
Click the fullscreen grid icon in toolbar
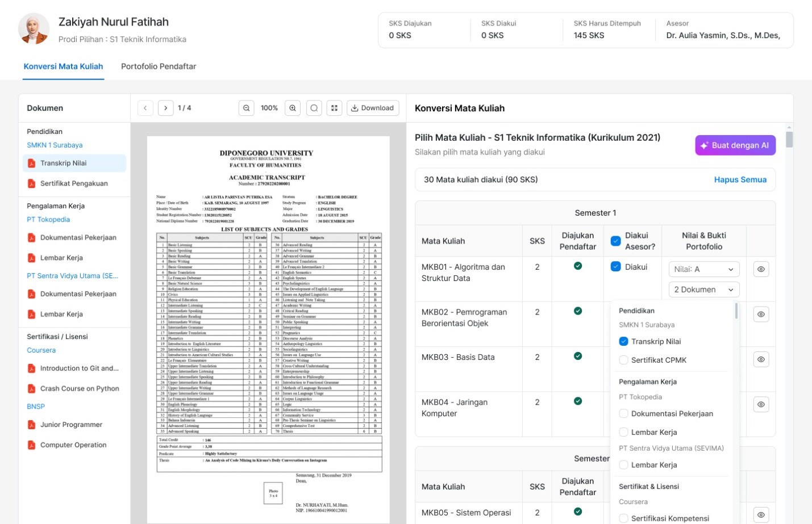point(334,108)
